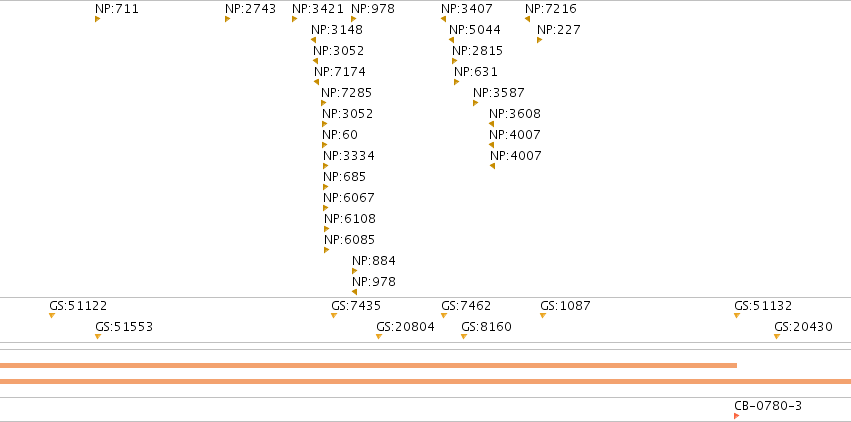Click the NP:3608 label
The height and width of the screenshot is (422, 851).
click(515, 113)
